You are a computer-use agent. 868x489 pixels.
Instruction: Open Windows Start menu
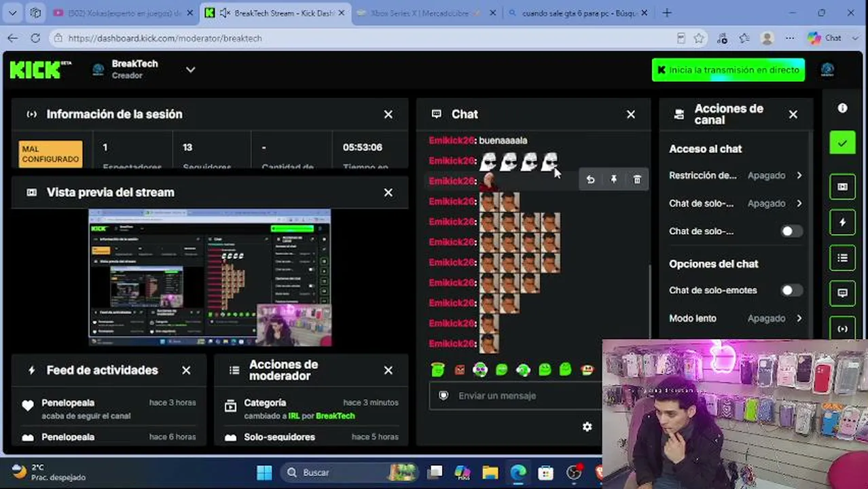(264, 472)
